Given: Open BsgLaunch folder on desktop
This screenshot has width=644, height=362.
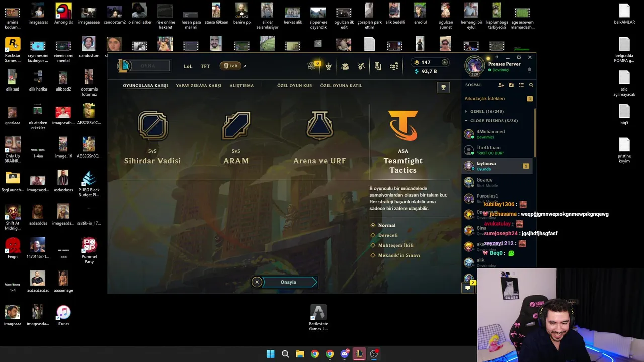Looking at the screenshot, I should (x=12, y=182).
